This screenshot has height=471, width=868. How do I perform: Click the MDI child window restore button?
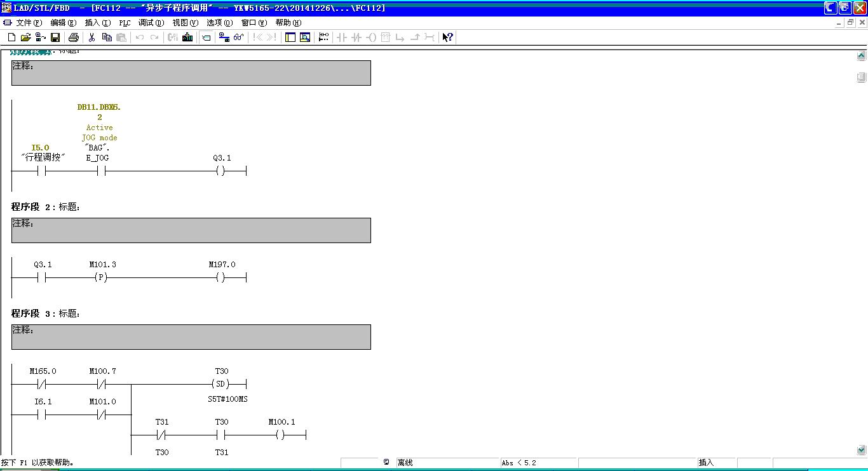(850, 22)
